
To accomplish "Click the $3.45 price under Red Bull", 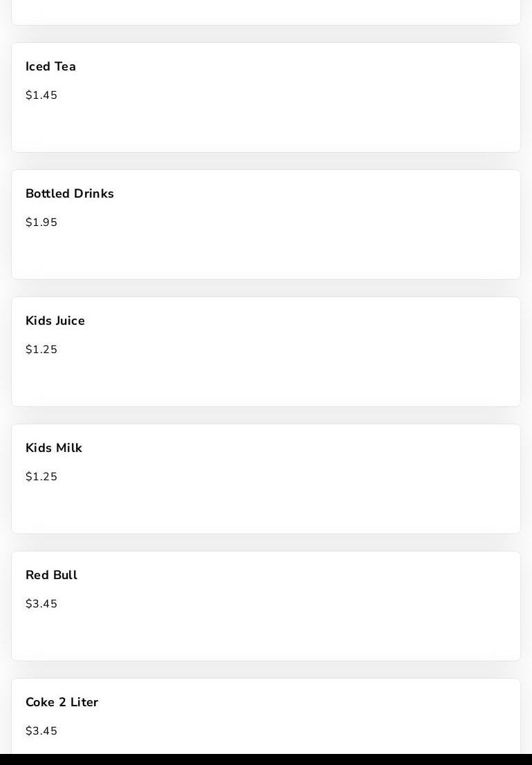I will pos(41,604).
